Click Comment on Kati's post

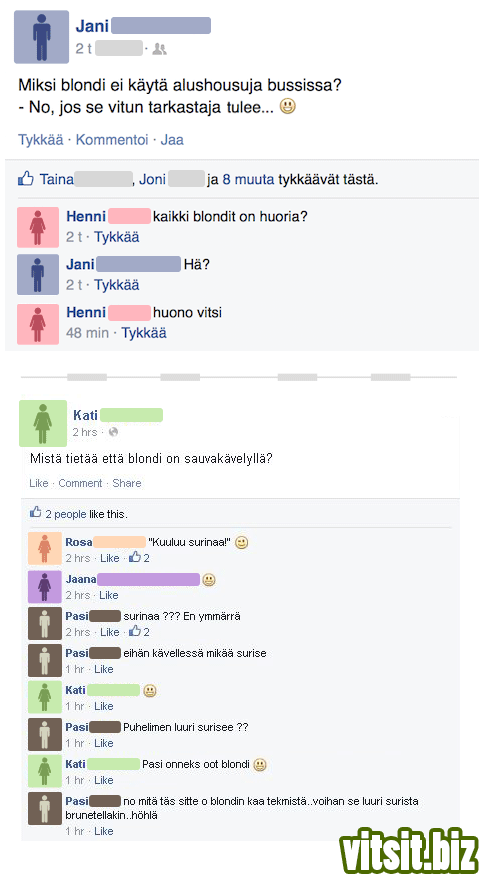[80, 483]
